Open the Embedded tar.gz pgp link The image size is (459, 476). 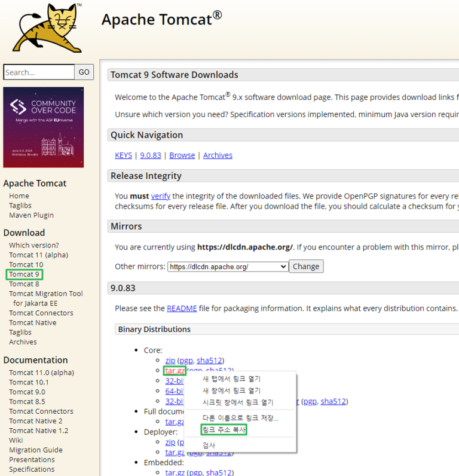pos(195,472)
